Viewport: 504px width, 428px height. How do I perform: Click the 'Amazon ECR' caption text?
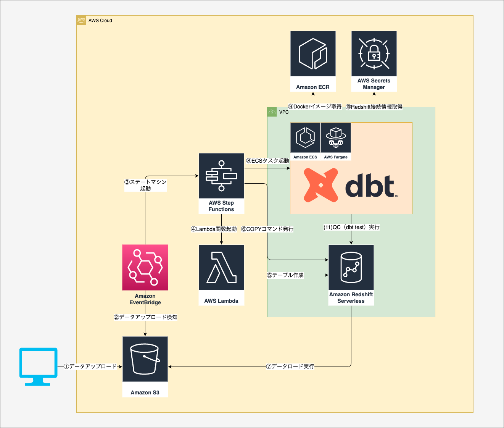(x=313, y=87)
